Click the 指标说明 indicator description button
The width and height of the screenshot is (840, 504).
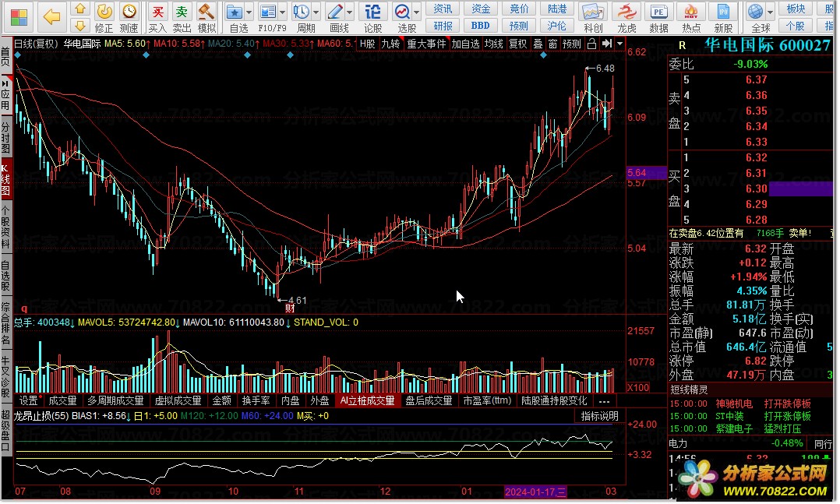[599, 416]
